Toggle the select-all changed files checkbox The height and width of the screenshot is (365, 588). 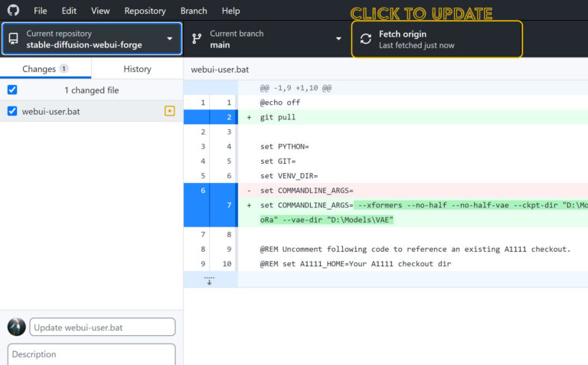point(11,90)
